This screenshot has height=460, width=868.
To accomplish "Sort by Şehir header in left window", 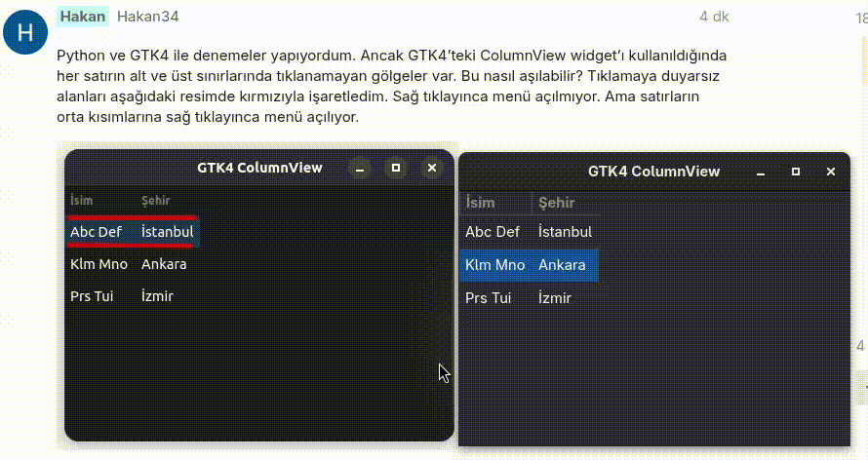I will point(156,201).
